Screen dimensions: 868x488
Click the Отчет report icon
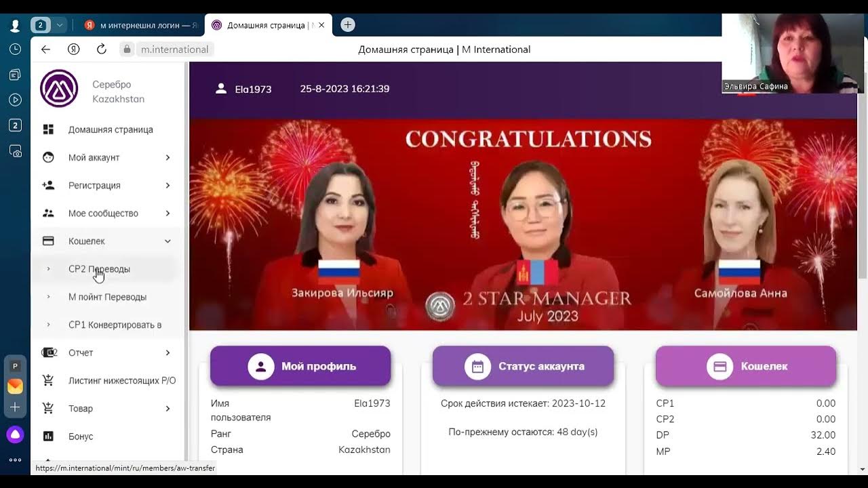tap(49, 352)
